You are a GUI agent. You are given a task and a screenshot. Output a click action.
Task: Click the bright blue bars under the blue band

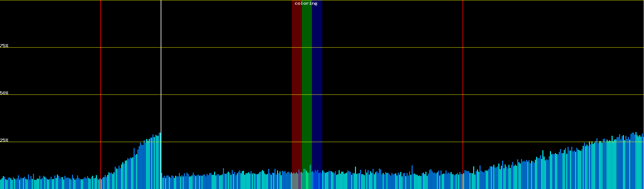(x=317, y=181)
